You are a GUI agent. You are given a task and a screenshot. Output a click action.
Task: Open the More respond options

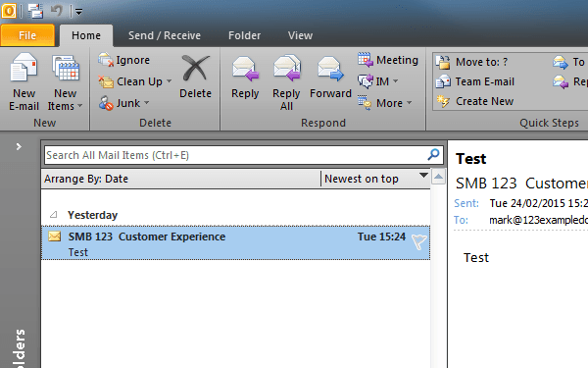[385, 103]
